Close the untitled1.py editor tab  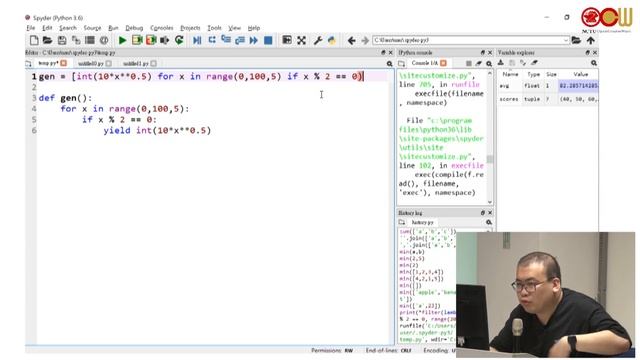153,63
